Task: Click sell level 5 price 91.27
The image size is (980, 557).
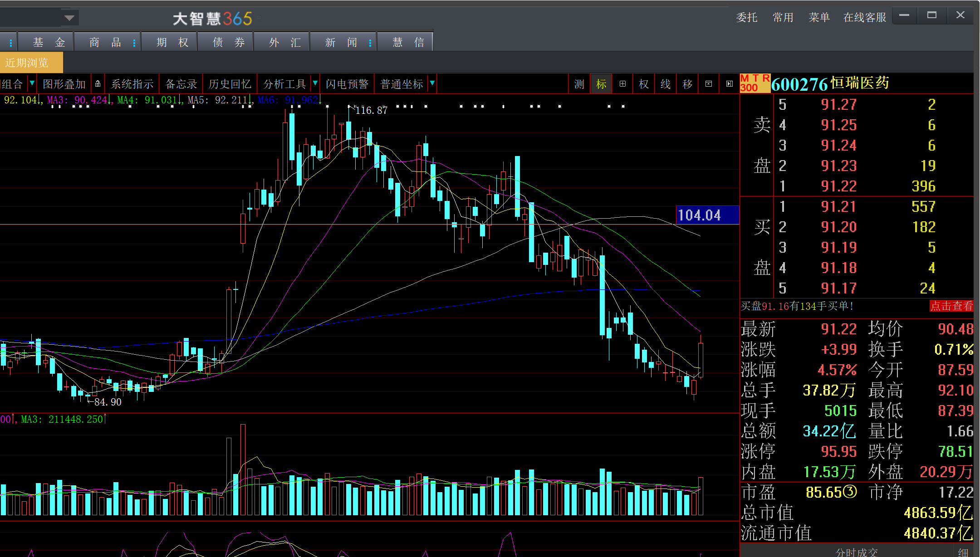Action: click(839, 104)
